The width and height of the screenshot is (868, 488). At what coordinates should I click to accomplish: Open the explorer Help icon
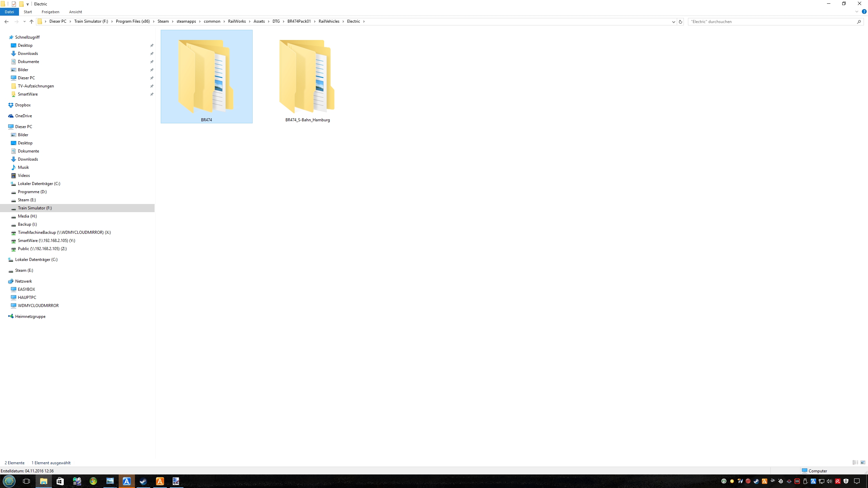tap(864, 12)
